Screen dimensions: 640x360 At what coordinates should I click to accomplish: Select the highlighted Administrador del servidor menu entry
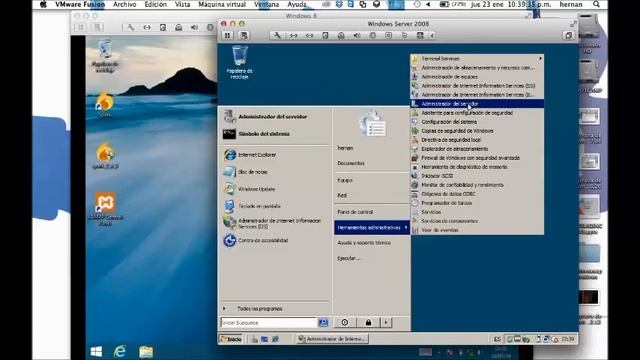(x=477, y=104)
